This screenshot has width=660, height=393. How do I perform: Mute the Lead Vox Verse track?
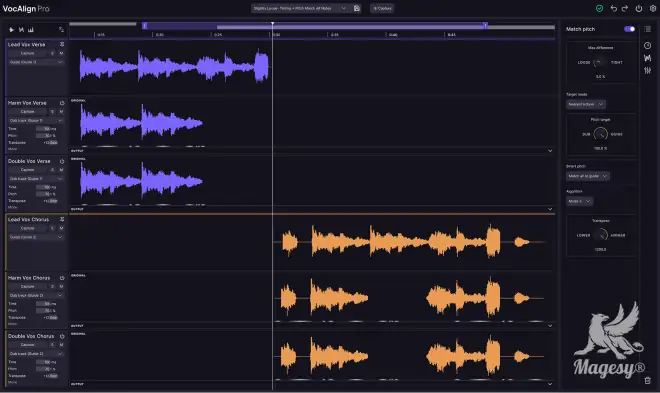(61, 53)
